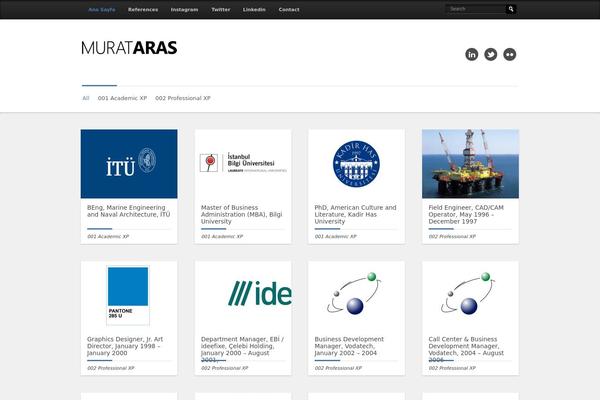The width and height of the screenshot is (600, 400).
Task: Open the Flickr social icon
Action: point(509,54)
